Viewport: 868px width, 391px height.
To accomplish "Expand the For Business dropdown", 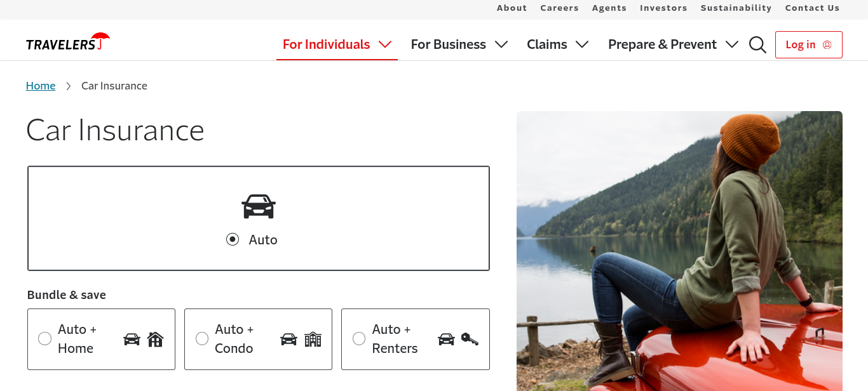I will point(459,44).
